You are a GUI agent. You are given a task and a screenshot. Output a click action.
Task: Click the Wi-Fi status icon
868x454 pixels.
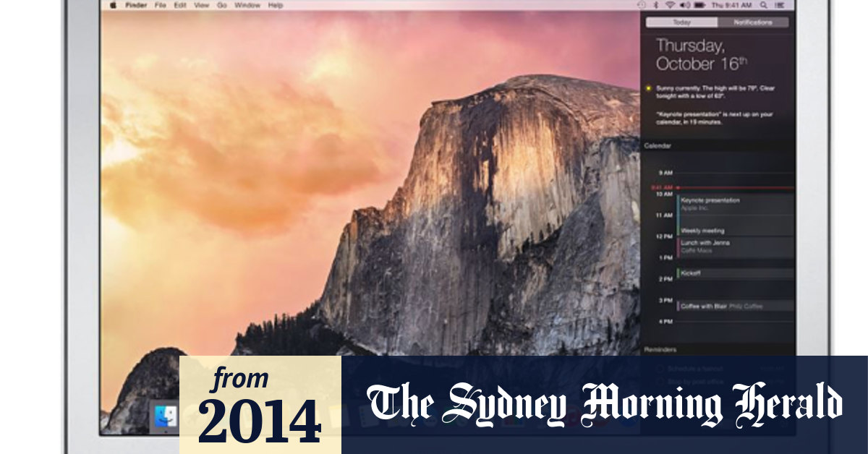pyautogui.click(x=671, y=6)
